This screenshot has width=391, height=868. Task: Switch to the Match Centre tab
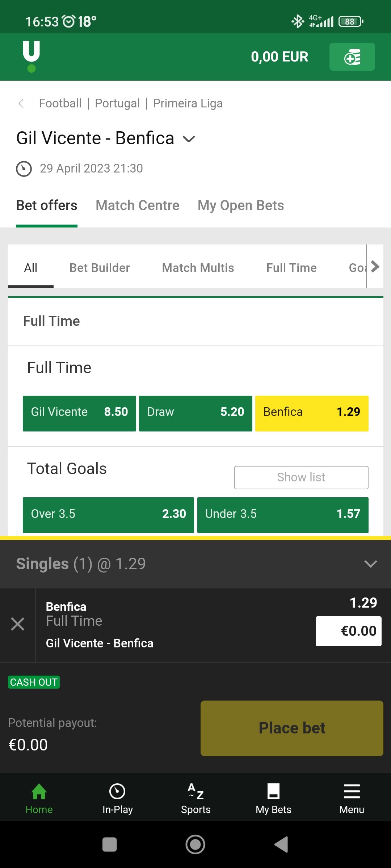click(x=138, y=205)
